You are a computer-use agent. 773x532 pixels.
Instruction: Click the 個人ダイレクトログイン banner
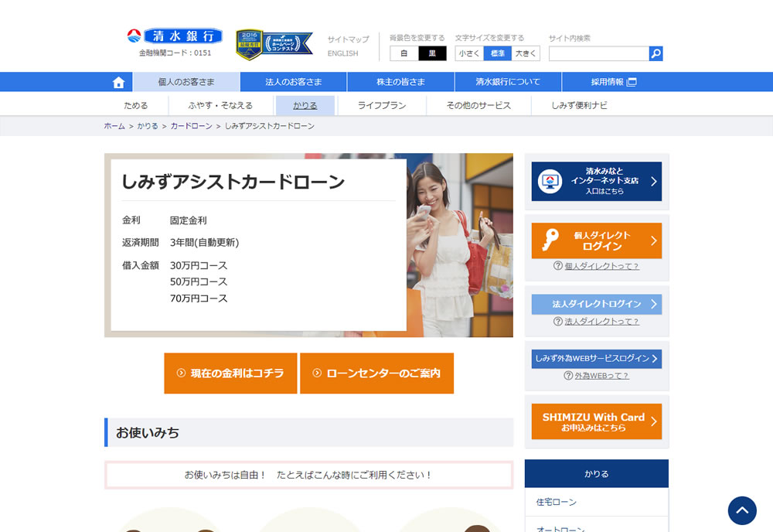tap(597, 240)
